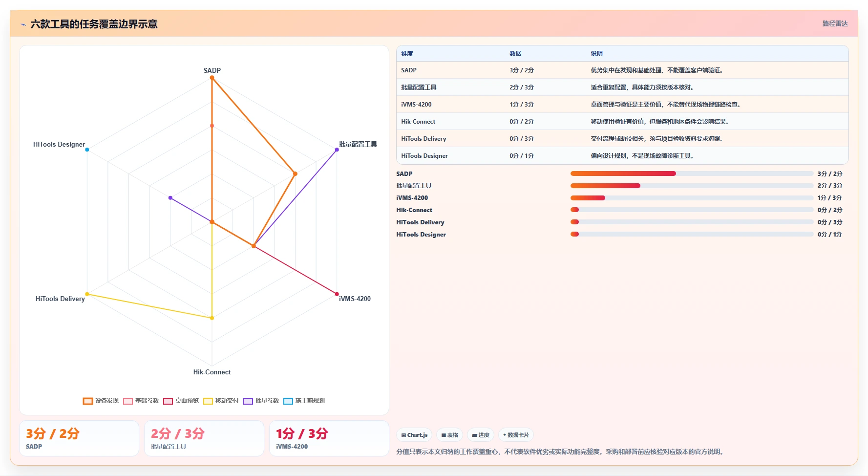Click the yellow point on Hik-Connect axis
Screen dimensions: 868x476
[x=212, y=318]
